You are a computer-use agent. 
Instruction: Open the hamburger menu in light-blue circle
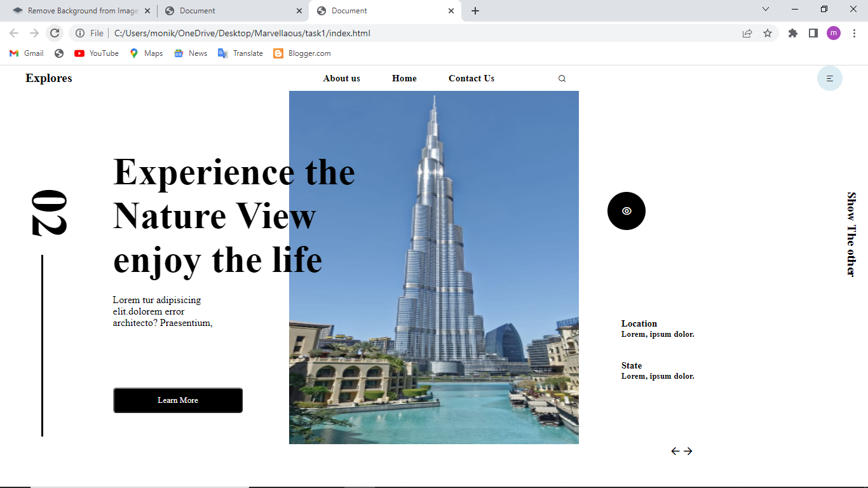pos(829,78)
